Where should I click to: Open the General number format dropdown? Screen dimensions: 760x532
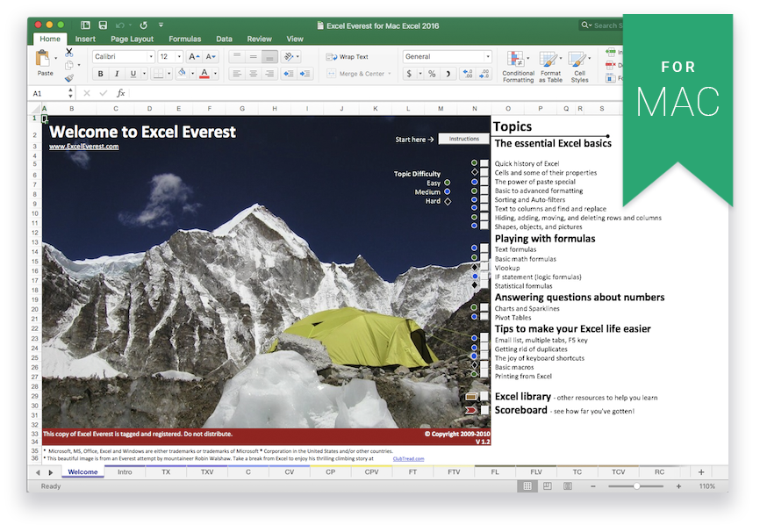[x=488, y=57]
